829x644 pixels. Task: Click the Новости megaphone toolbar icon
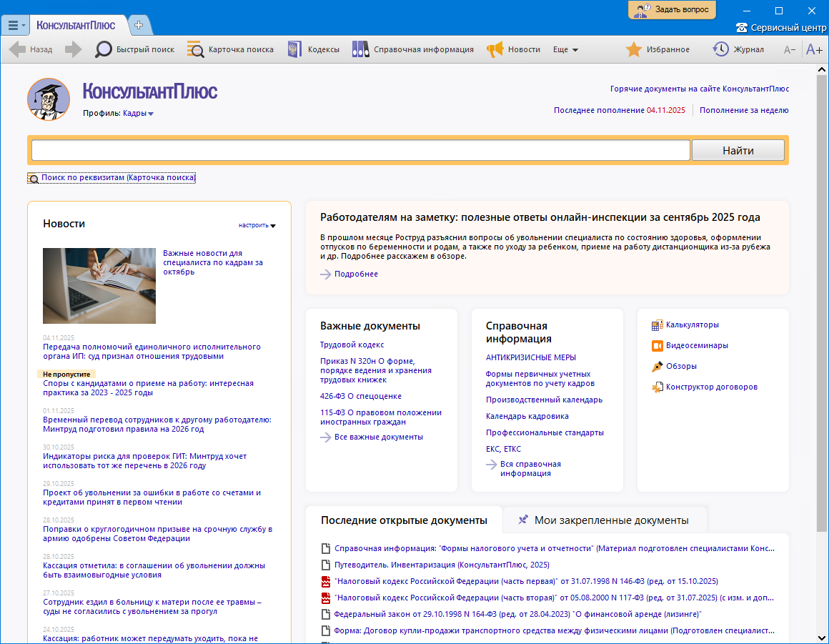click(495, 49)
